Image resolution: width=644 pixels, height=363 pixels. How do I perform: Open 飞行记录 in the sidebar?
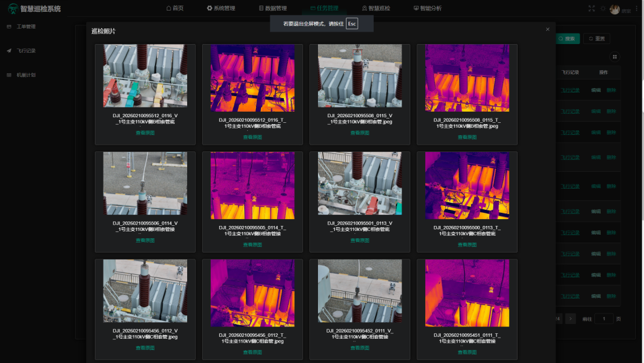pyautogui.click(x=25, y=51)
